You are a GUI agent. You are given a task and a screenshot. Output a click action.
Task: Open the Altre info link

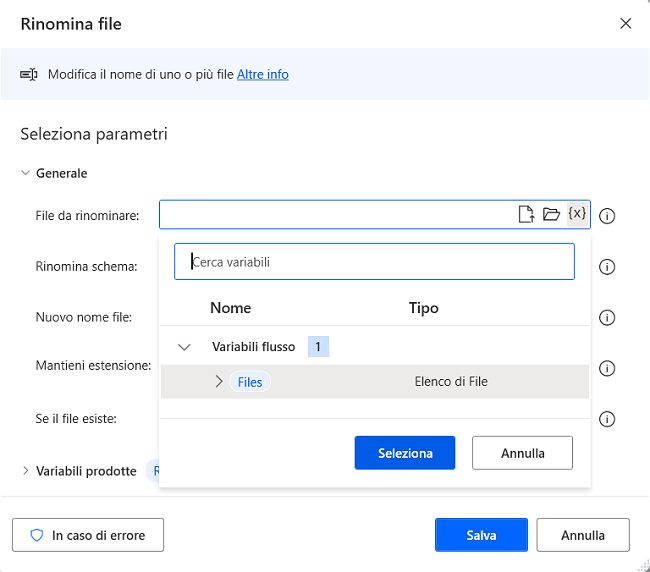pos(263,75)
